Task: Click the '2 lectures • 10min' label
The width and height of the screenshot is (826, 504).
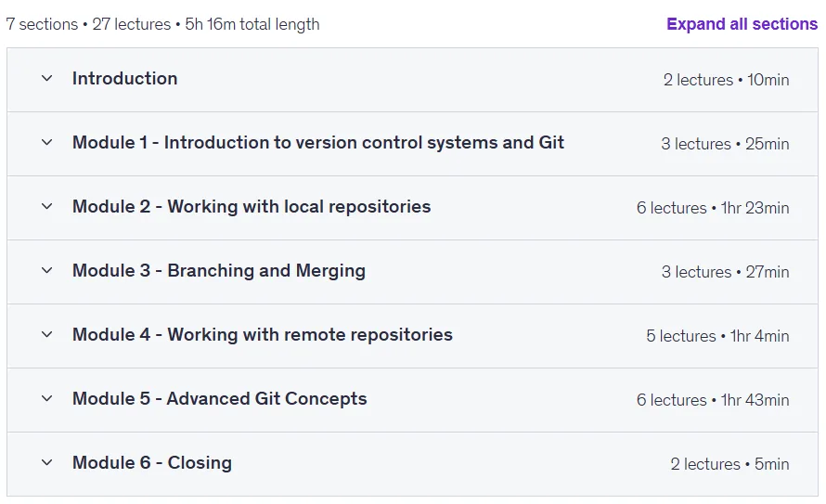Action: point(726,80)
